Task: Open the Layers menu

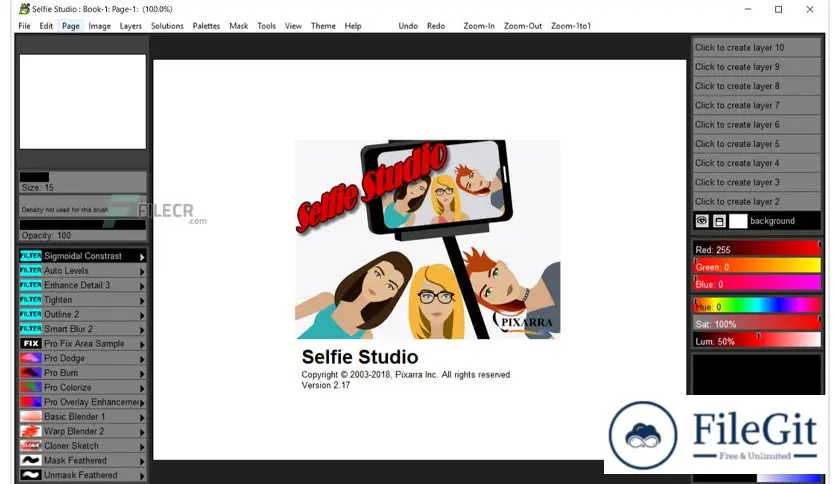Action: click(x=131, y=26)
